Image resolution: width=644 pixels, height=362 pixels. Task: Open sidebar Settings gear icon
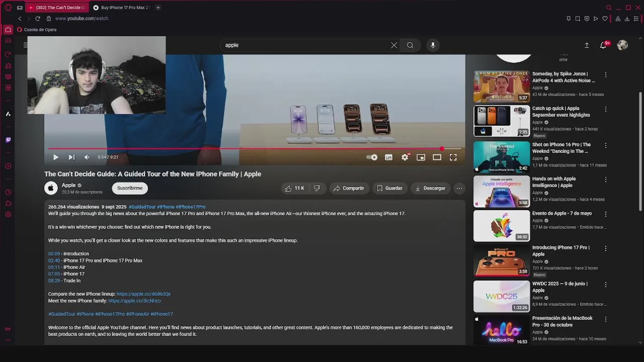click(x=8, y=215)
